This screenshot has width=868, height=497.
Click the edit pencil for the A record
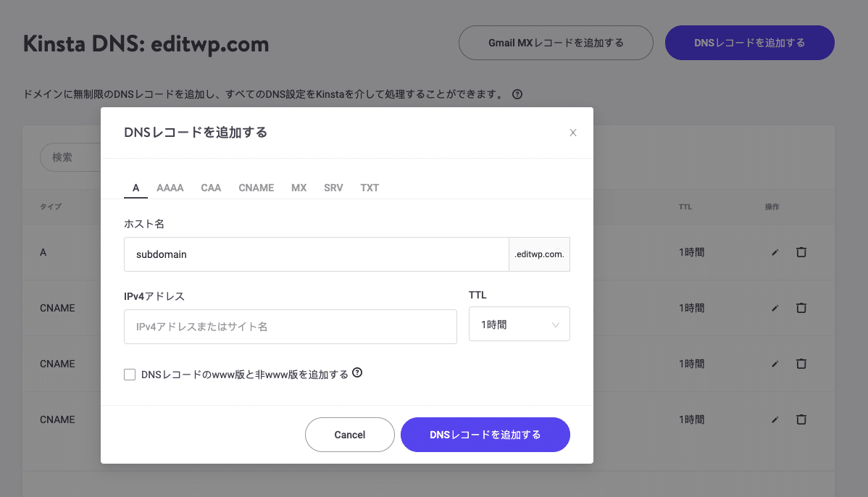[x=775, y=252]
